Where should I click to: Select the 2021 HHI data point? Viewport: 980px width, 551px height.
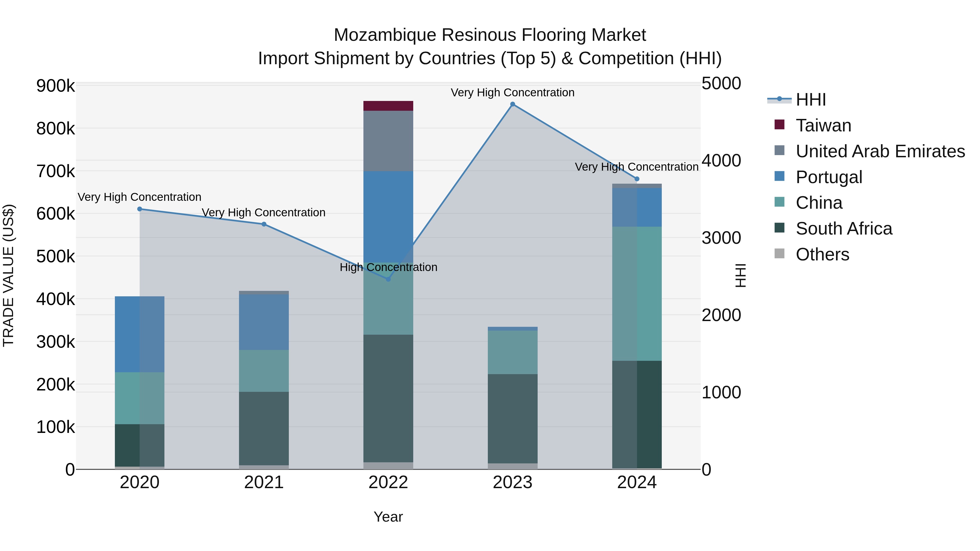[x=264, y=224]
